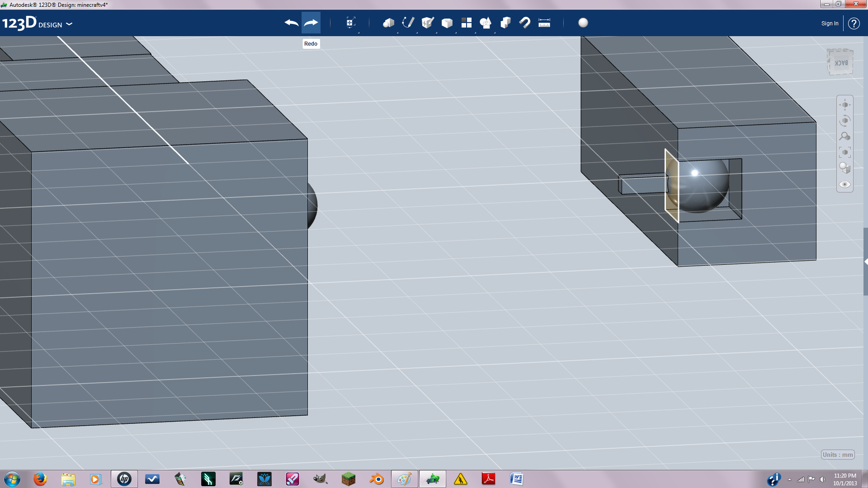868x488 pixels.
Task: Open Blender from the taskbar
Action: pos(376,479)
